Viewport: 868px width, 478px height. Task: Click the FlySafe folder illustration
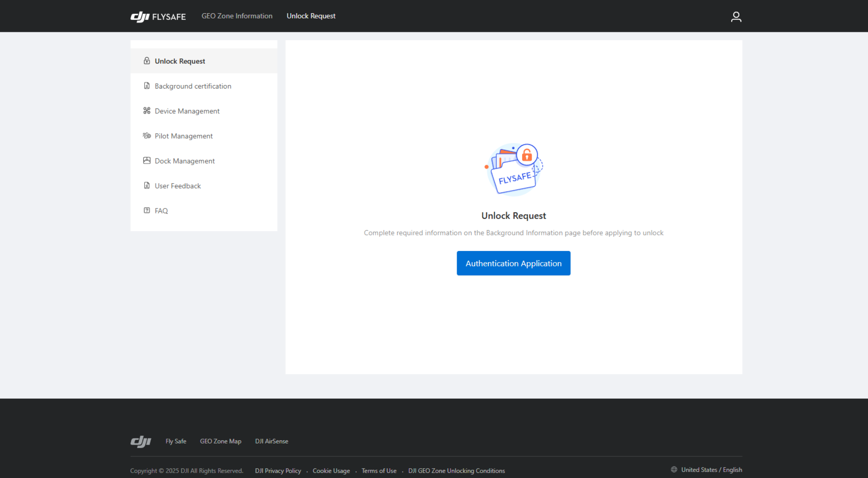pos(514,170)
